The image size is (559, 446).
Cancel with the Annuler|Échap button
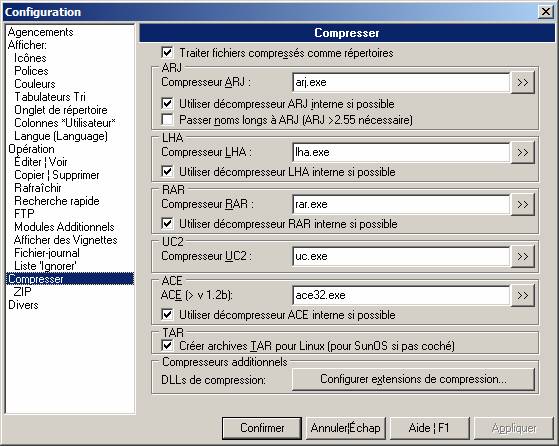[345, 428]
